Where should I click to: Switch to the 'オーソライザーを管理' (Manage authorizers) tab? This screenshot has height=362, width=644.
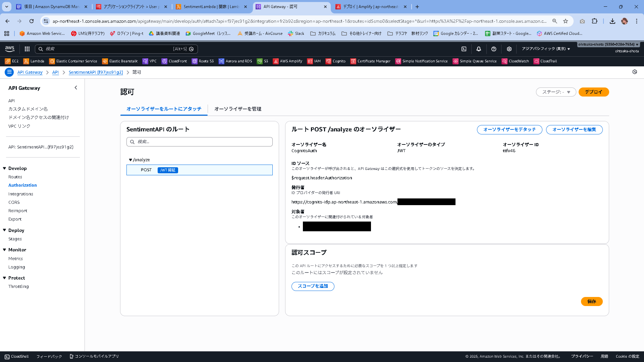(x=237, y=109)
